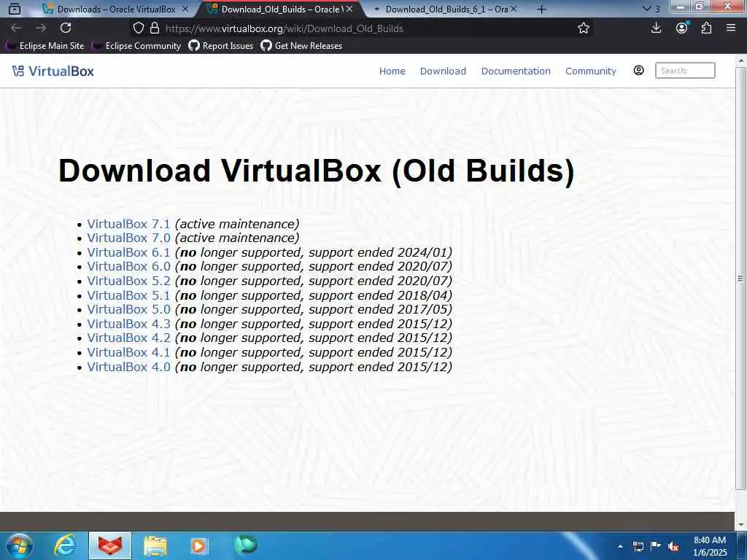
Task: Open the VirtualBox 5.2 link
Action: (128, 281)
